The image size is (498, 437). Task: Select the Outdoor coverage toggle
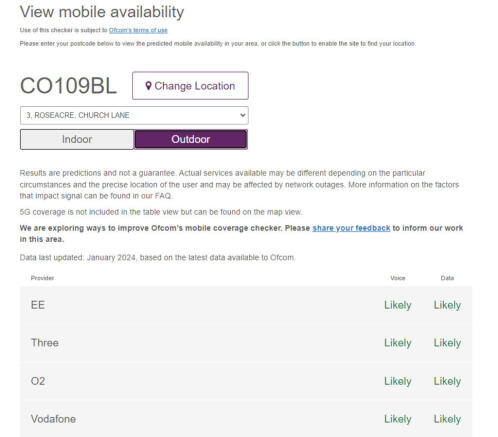[191, 139]
